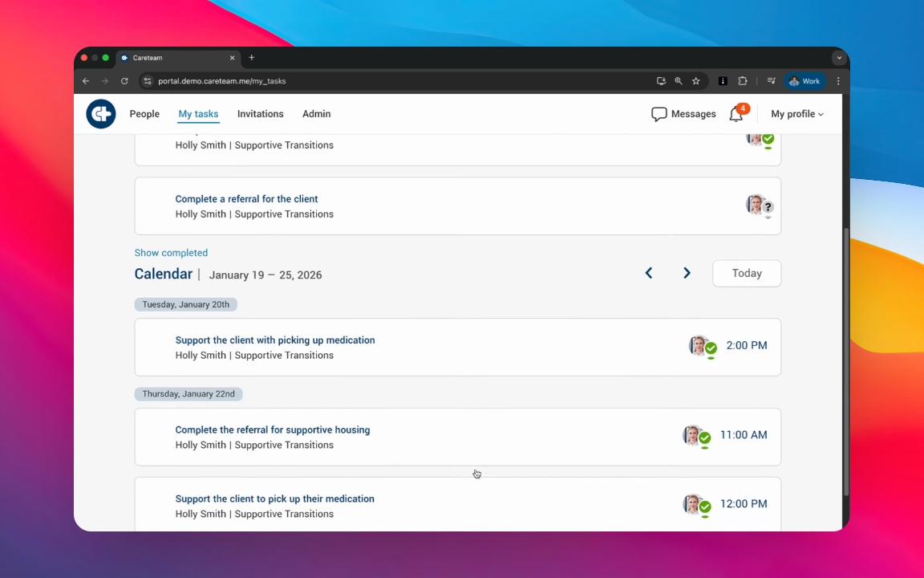
Task: Reload the page with refresh icon
Action: [x=124, y=81]
